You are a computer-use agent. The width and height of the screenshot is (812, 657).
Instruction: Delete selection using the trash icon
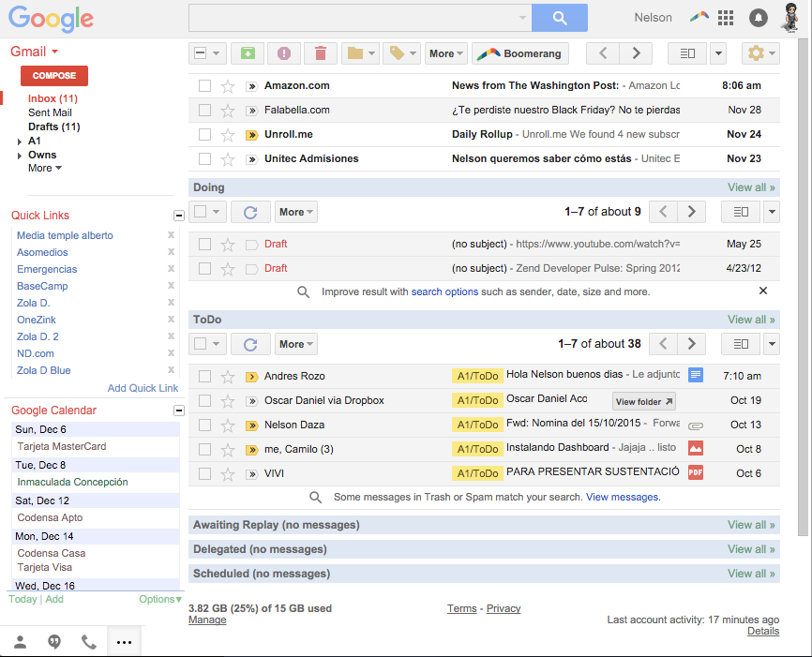click(x=320, y=53)
